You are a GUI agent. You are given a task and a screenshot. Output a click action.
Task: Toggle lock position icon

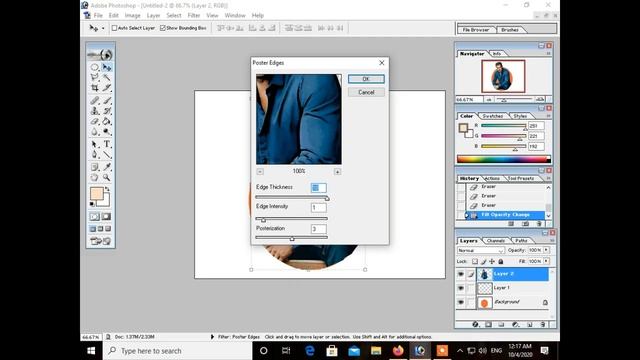pos(492,261)
